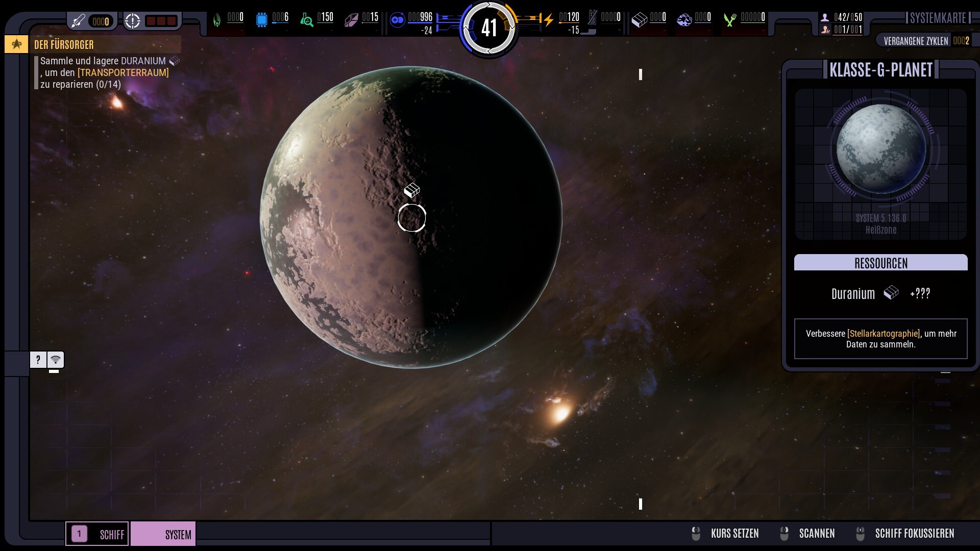Click the duranium icon in resources panel
Viewport: 980px width, 551px height.
point(891,293)
